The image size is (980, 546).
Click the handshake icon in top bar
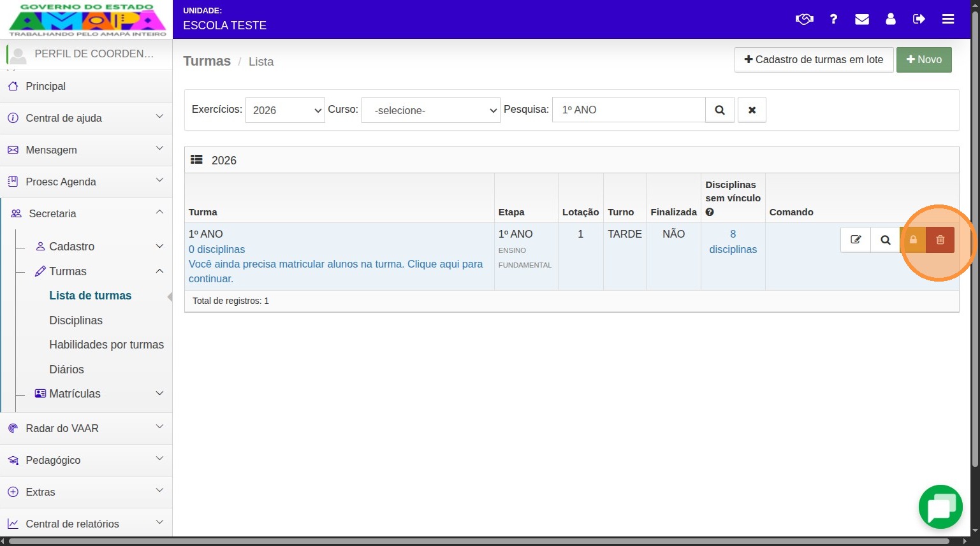(805, 19)
